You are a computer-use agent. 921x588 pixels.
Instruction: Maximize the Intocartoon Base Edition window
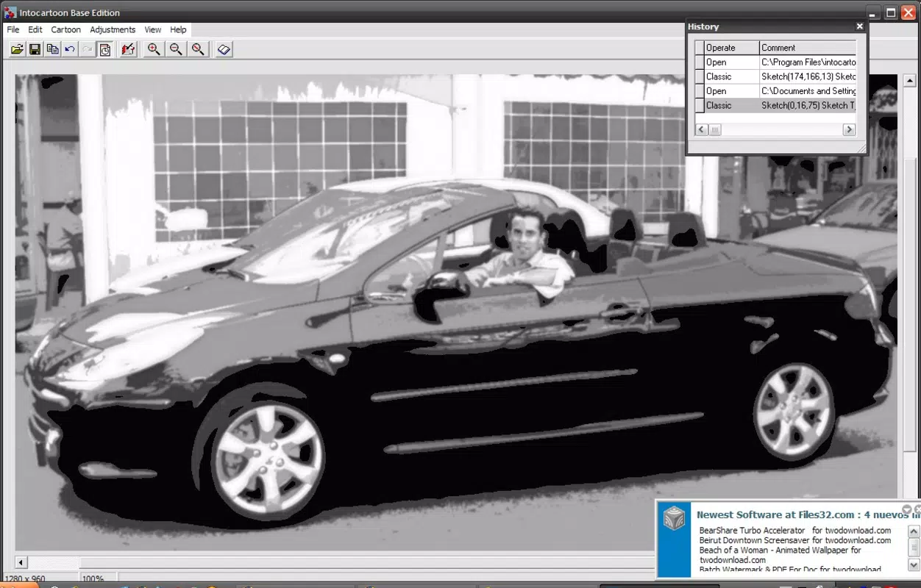891,12
